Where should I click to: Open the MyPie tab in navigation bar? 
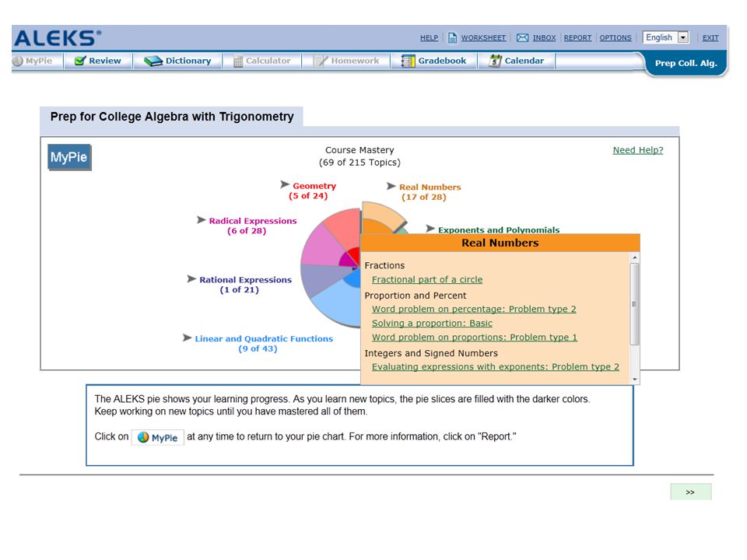point(33,61)
